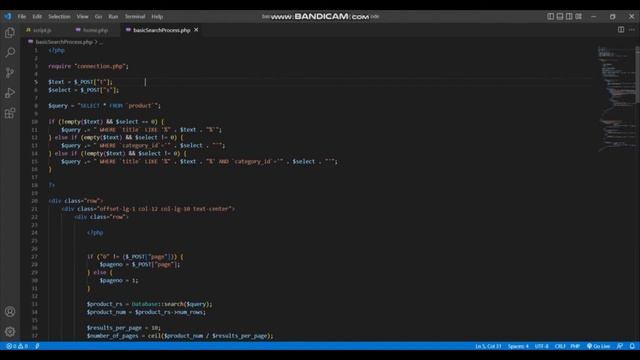Open Customize Layout icon in title bar
Screen dimensions: 640x360
[x=578, y=16]
